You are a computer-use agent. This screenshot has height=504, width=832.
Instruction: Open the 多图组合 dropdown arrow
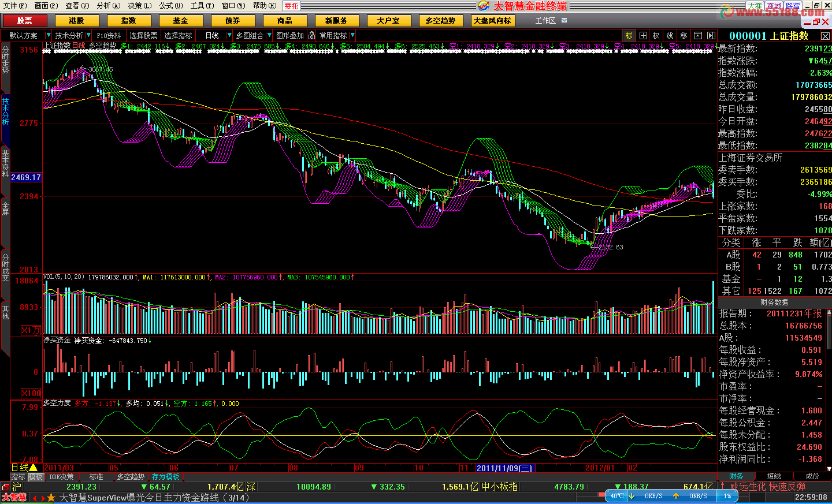269,35
